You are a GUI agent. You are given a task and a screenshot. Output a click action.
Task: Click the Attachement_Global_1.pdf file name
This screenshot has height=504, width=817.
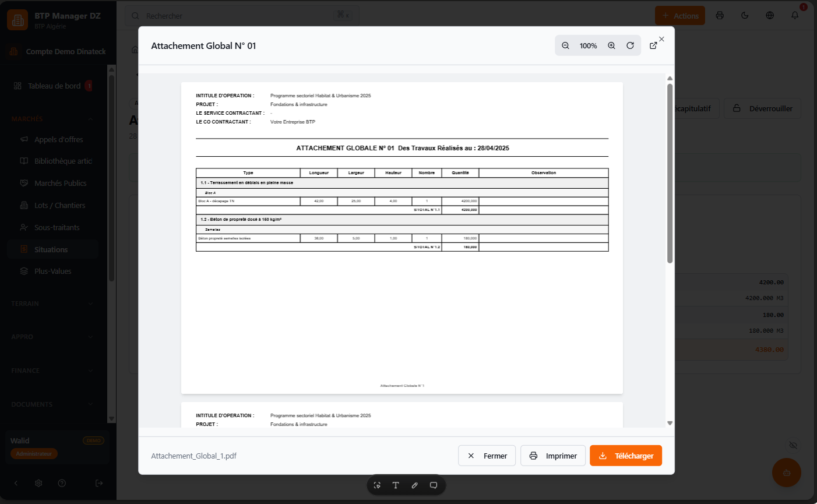(193, 456)
